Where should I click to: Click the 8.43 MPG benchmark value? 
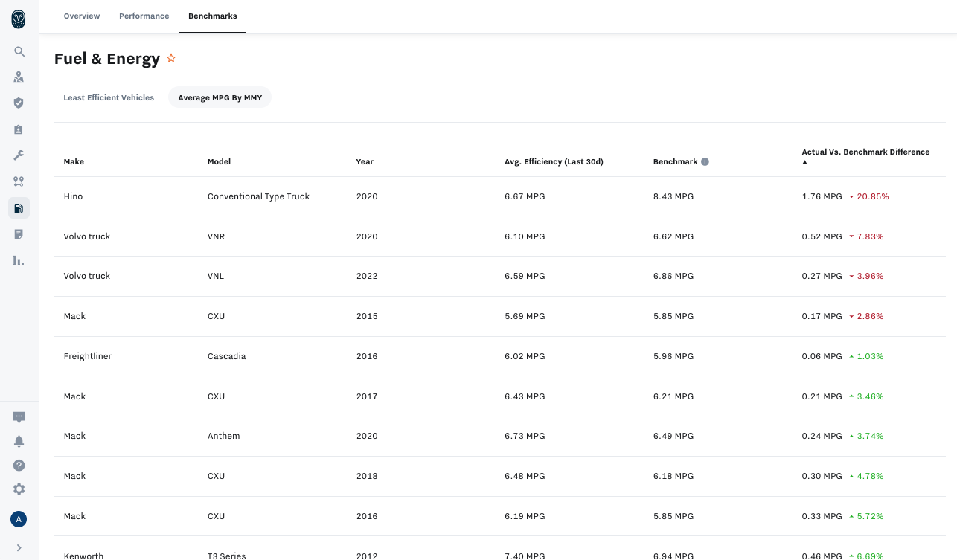(x=673, y=196)
